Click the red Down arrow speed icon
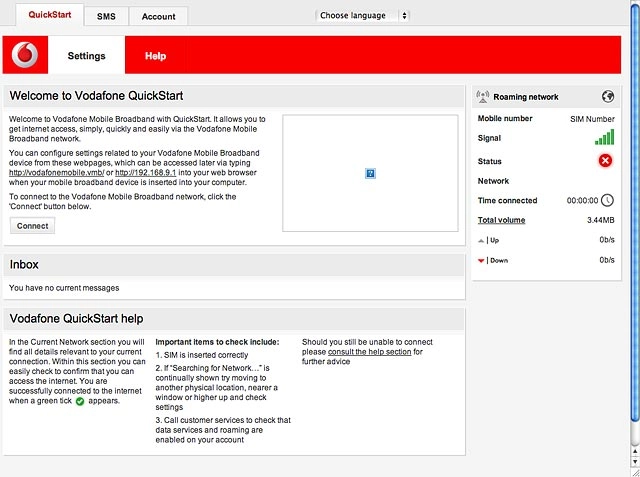Viewport: 640px width, 477px height. tap(481, 261)
